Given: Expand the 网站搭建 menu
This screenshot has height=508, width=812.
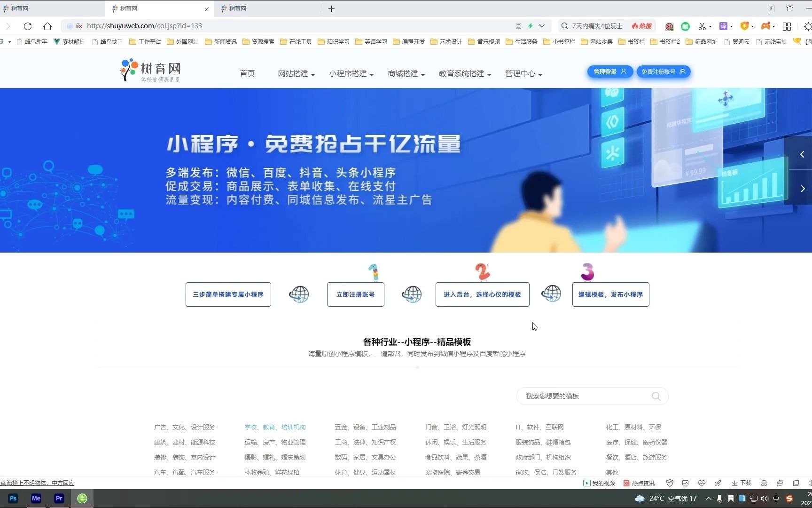Looking at the screenshot, I should click(296, 73).
